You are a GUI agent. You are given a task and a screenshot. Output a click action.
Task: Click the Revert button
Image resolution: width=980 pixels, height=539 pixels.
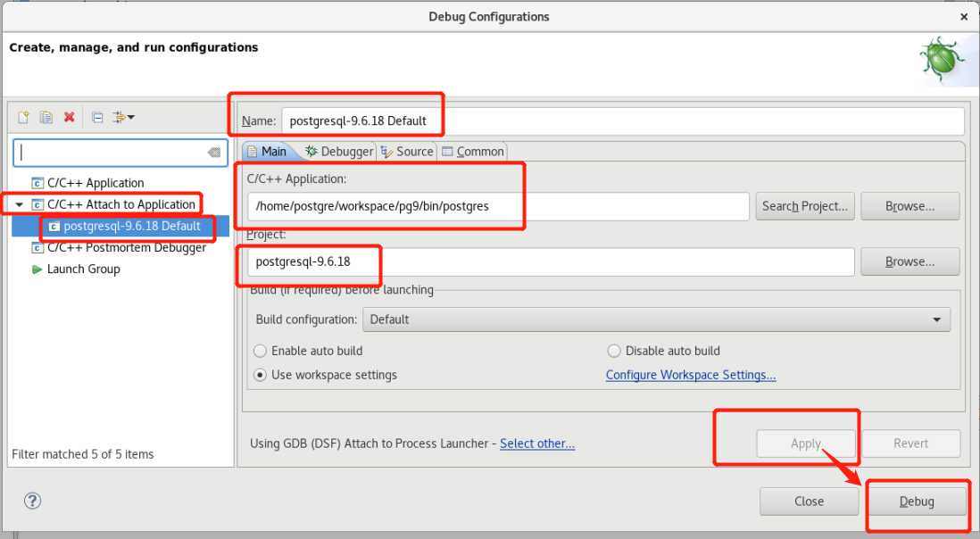coord(910,444)
